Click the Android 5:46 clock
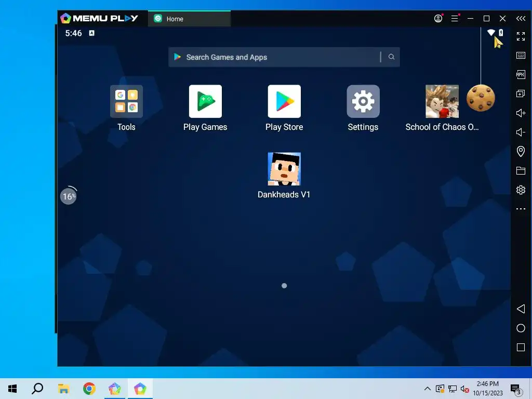The width and height of the screenshot is (532, 399). point(74,33)
